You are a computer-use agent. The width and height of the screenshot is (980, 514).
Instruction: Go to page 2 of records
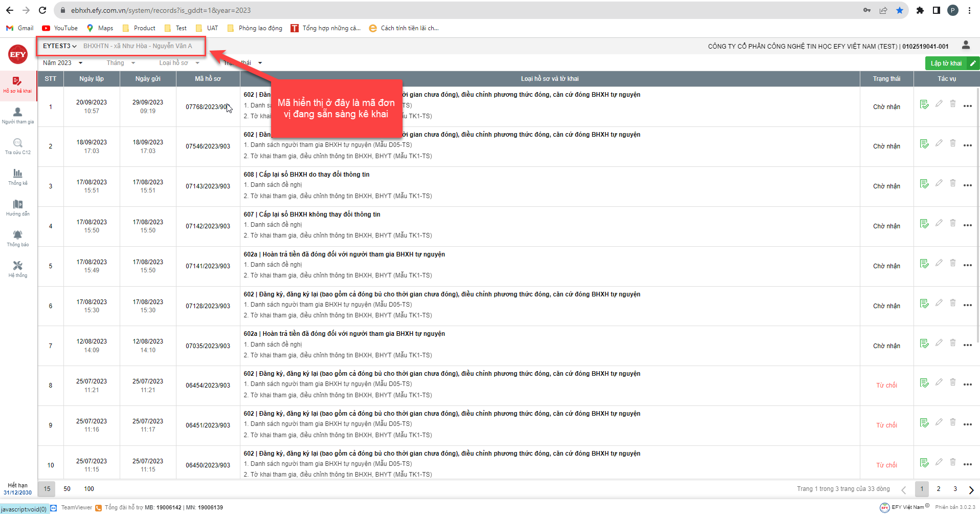(x=939, y=489)
